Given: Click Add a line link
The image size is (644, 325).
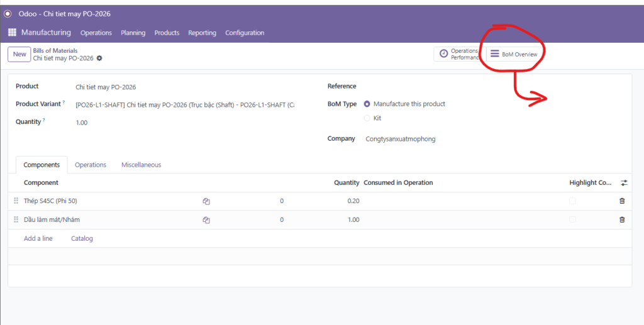Looking at the screenshot, I should pos(38,238).
